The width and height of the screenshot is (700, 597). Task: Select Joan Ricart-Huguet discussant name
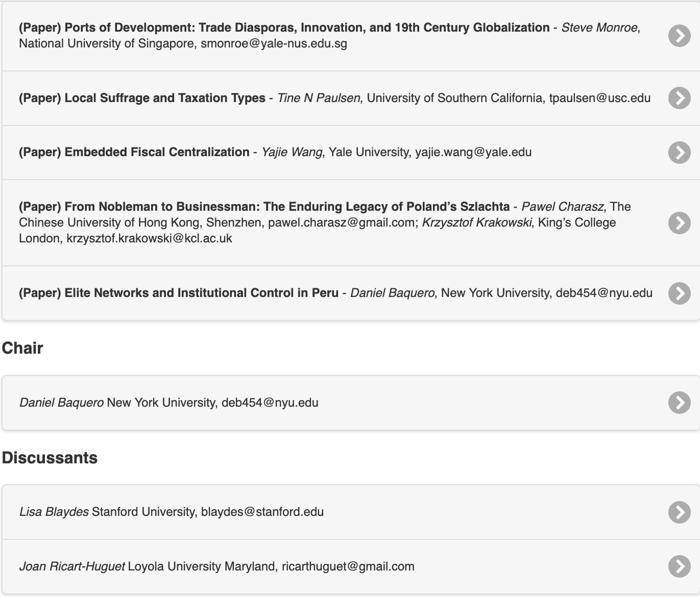(x=72, y=566)
